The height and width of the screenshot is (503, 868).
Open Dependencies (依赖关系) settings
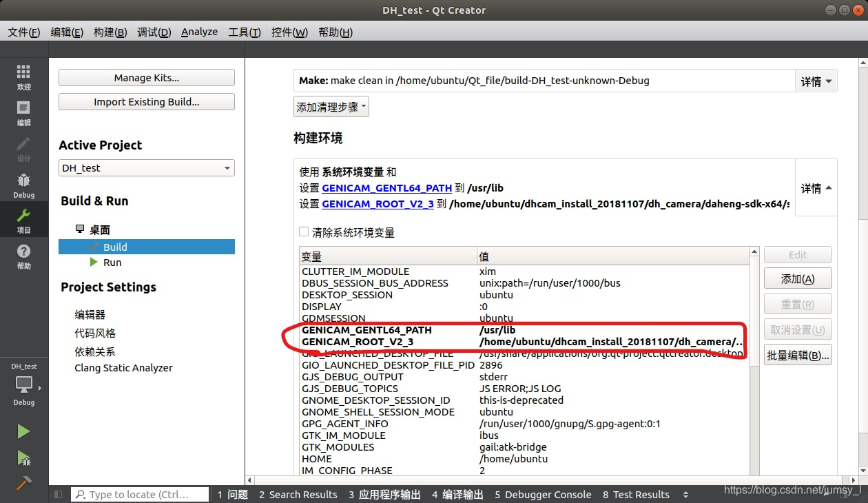(x=95, y=351)
